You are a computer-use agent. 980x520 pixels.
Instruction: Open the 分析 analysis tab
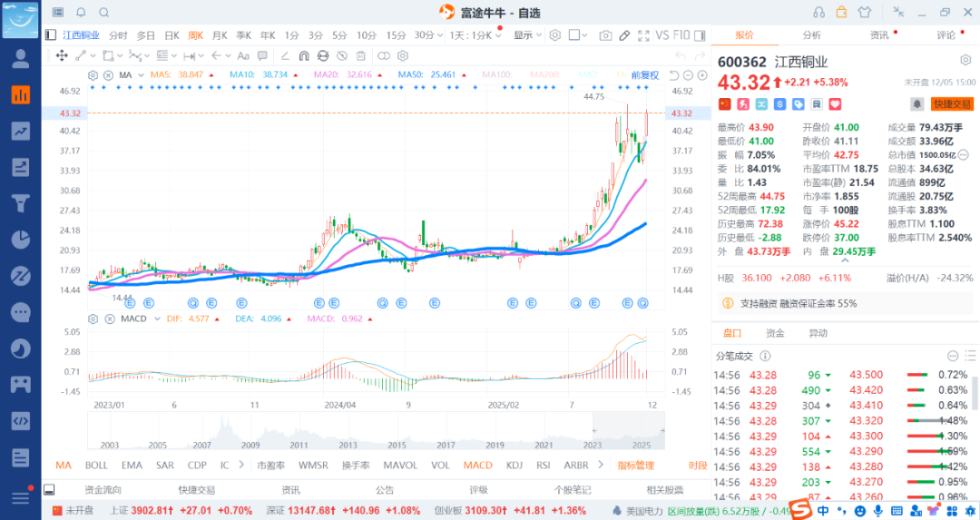pyautogui.click(x=812, y=35)
